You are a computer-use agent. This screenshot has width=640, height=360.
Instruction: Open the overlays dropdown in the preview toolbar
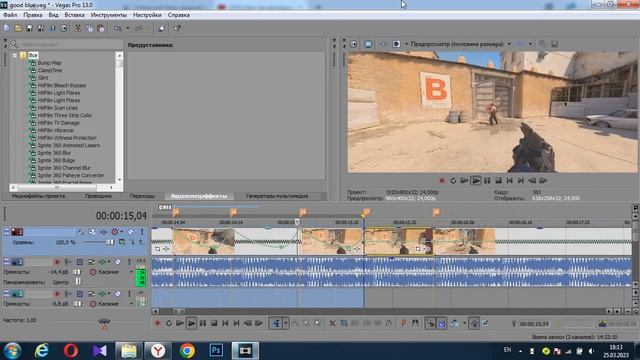[x=530, y=44]
